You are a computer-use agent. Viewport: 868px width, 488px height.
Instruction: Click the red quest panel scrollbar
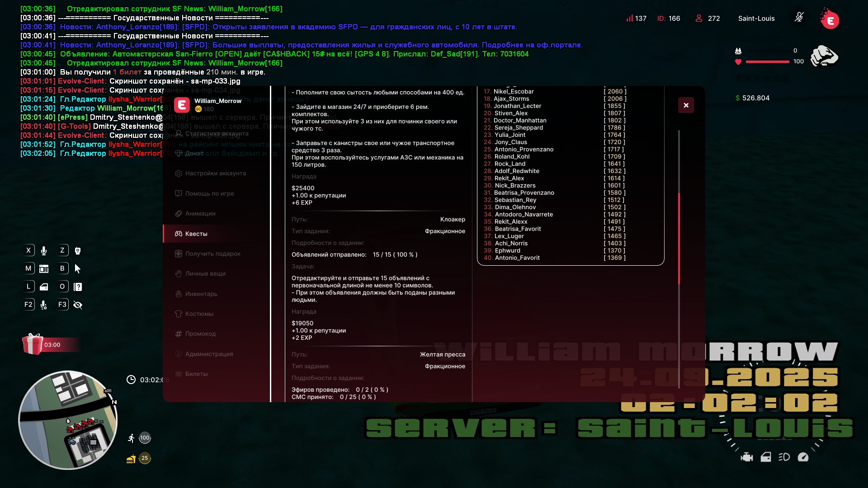point(679,239)
